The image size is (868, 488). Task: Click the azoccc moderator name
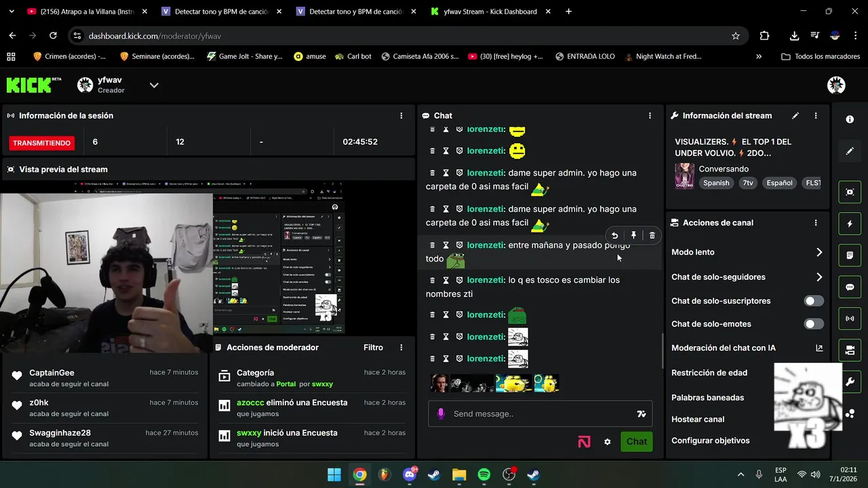point(250,403)
